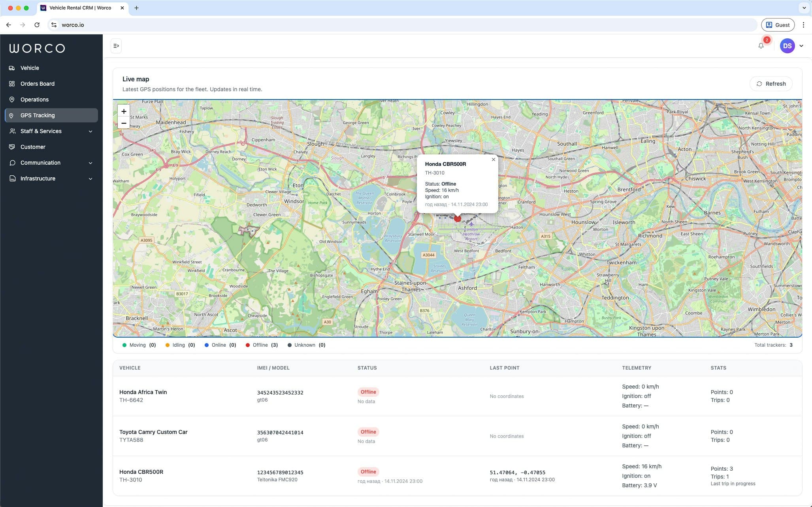
Task: Expand the Communication menu
Action: pos(91,163)
